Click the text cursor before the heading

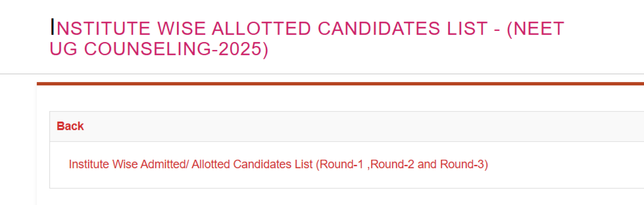coord(52,26)
